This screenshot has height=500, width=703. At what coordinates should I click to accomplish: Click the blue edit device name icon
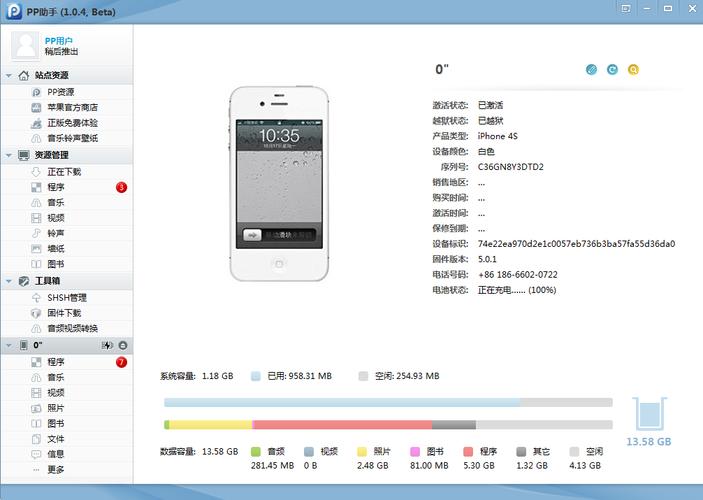591,70
